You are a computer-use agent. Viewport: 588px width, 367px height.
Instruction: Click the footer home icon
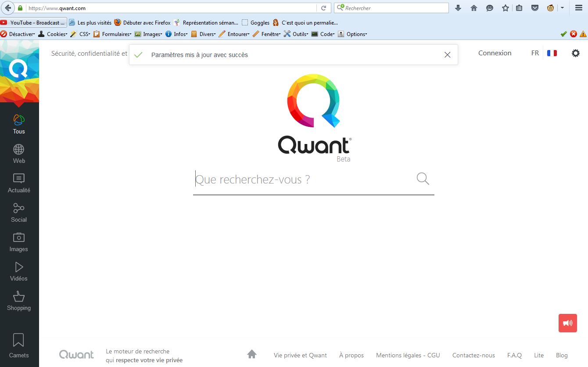pyautogui.click(x=252, y=354)
